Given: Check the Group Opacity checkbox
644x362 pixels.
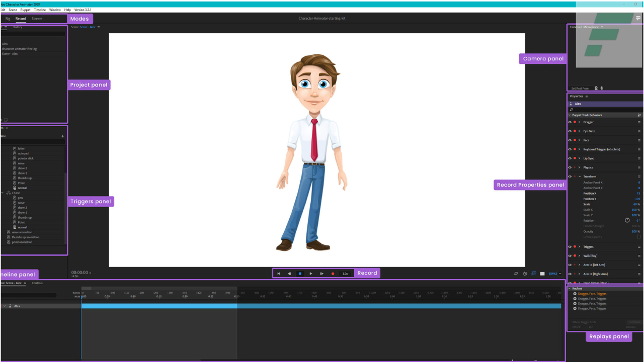Looking at the screenshot, I should tap(639, 237).
